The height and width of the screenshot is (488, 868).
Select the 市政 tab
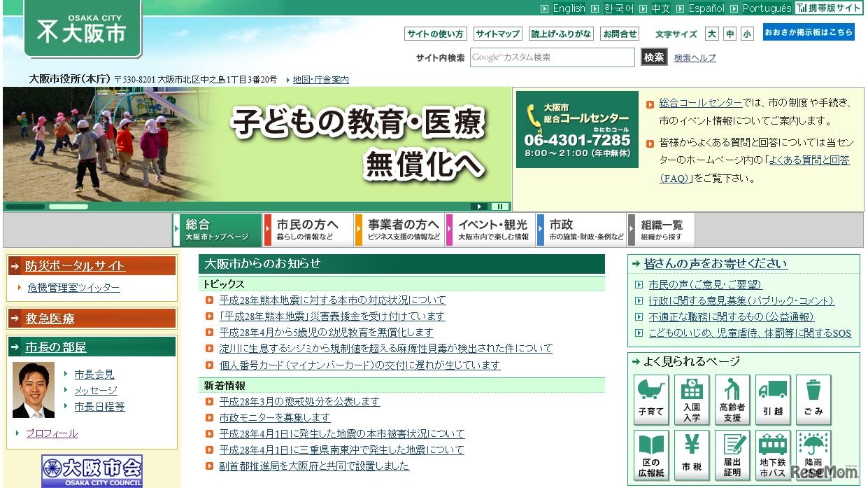tap(581, 230)
